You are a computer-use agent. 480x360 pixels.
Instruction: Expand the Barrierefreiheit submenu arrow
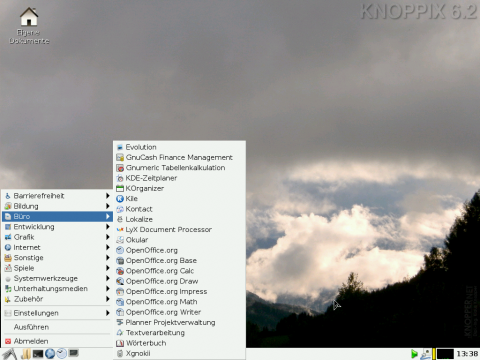[108, 196]
